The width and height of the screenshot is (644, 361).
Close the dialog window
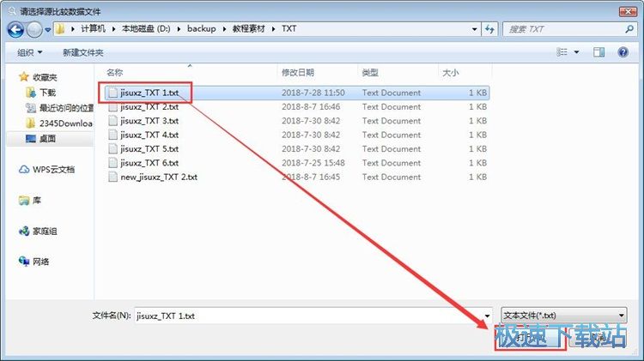point(628,11)
